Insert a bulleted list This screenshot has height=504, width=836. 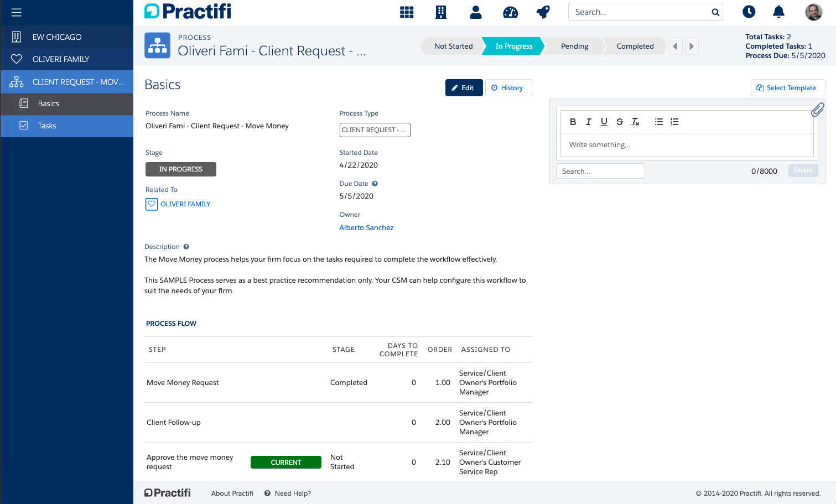659,122
